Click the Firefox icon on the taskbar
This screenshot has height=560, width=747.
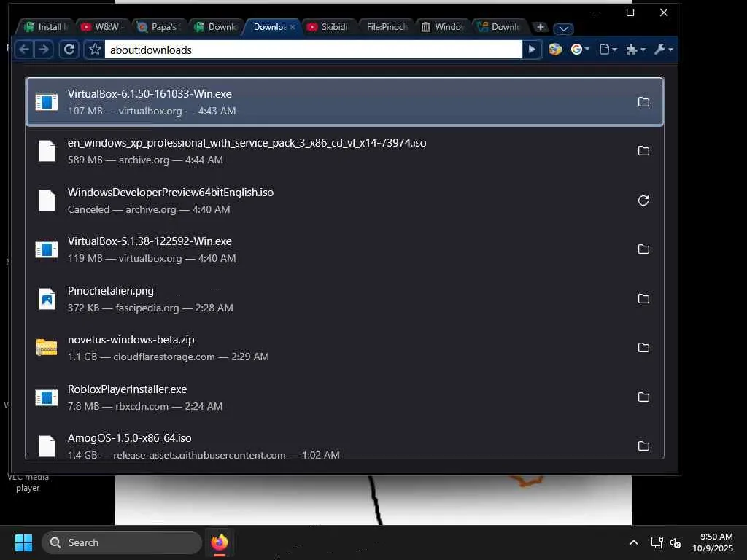pos(219,542)
